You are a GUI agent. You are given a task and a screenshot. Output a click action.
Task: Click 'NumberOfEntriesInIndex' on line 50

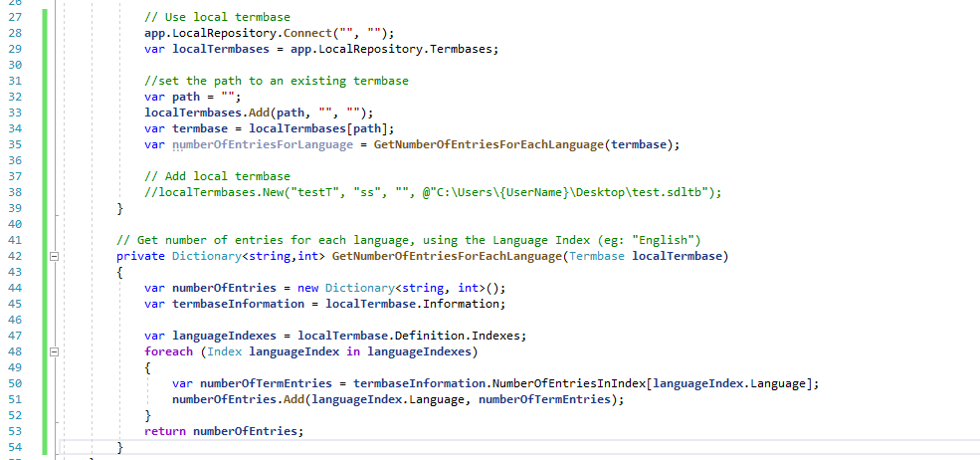[569, 383]
